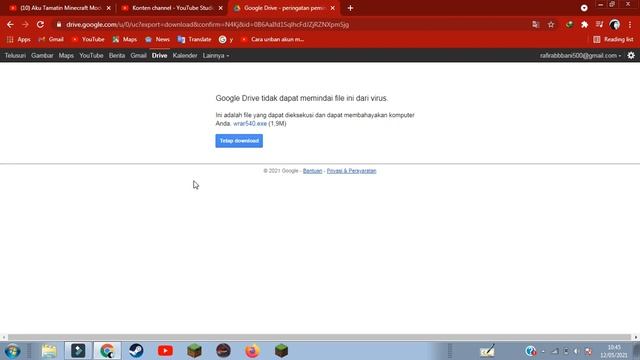Click Gambar in the Google bar
640x360 pixels.
pos(42,56)
